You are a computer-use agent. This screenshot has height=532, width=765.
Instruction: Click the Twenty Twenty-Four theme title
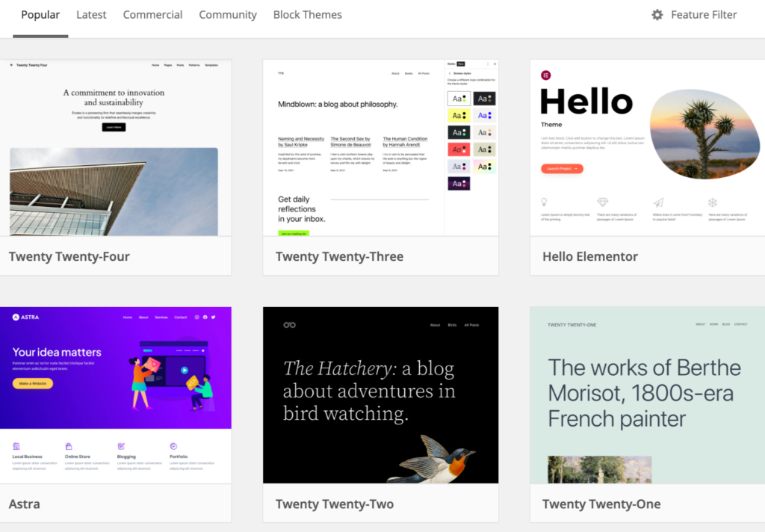pyautogui.click(x=69, y=256)
